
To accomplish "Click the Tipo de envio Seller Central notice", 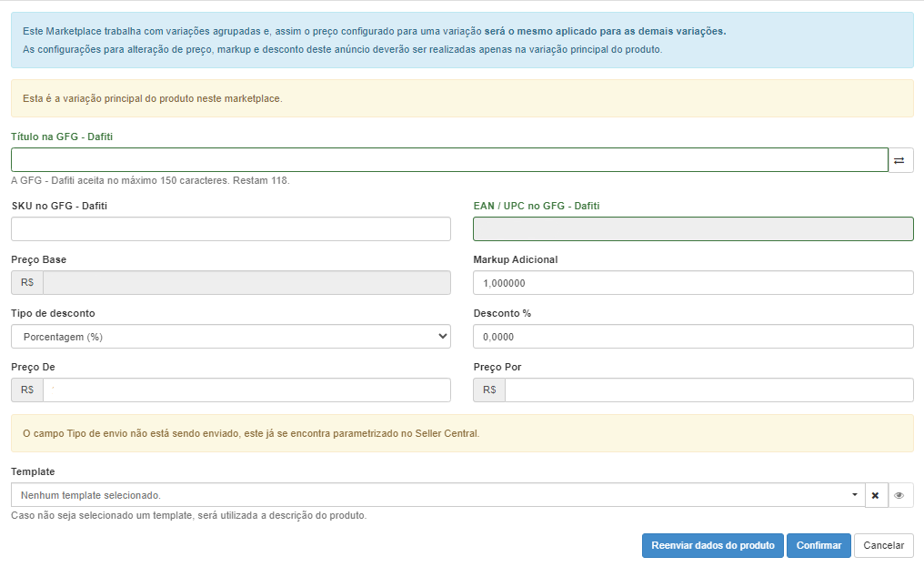I will point(251,433).
